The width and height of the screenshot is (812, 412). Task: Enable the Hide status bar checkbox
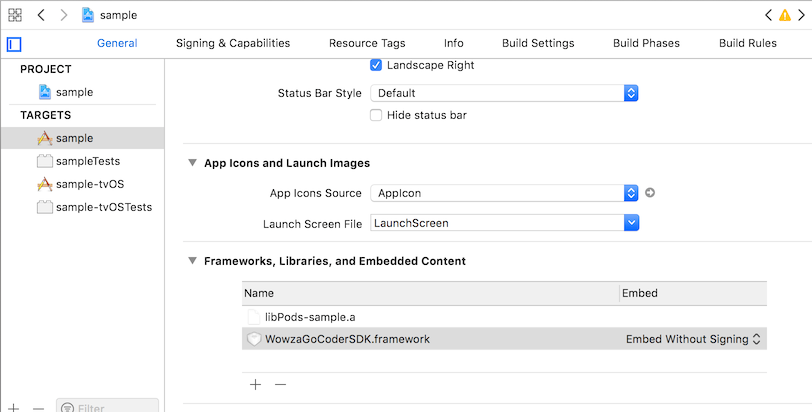point(376,115)
